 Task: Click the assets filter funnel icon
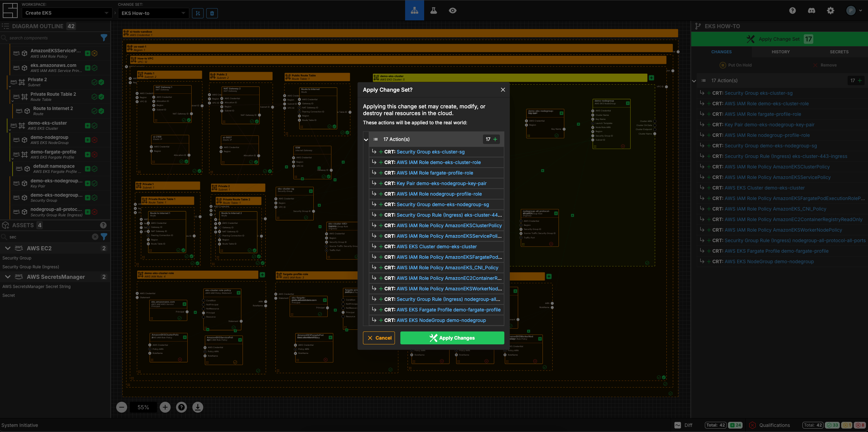(104, 237)
